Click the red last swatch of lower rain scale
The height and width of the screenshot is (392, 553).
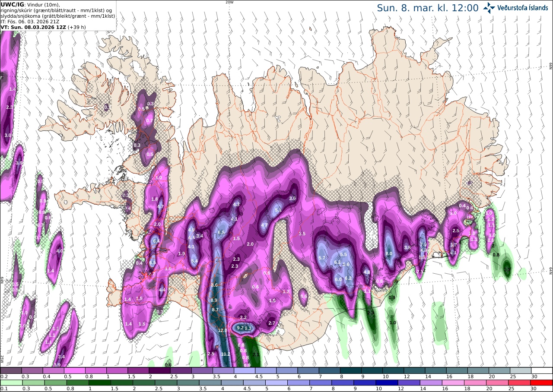click(542, 383)
